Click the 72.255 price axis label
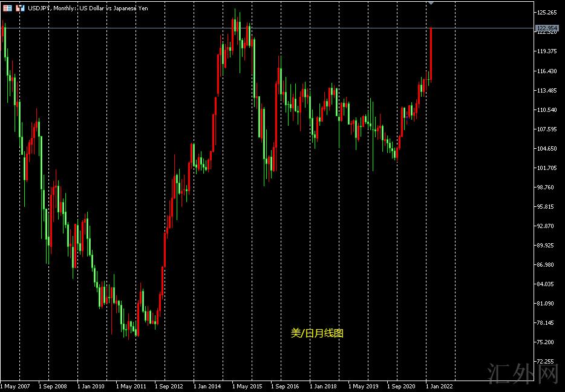Screen dimensions: 565x392 (546, 361)
